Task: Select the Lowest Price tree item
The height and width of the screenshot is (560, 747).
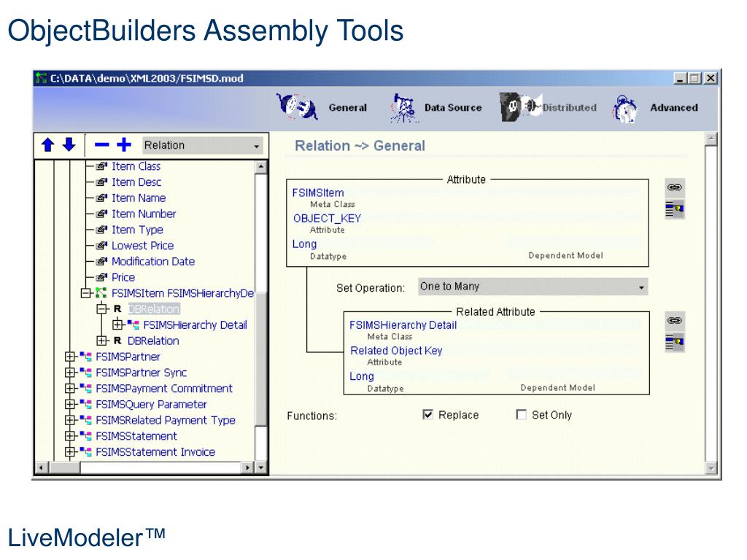Action: click(142, 246)
